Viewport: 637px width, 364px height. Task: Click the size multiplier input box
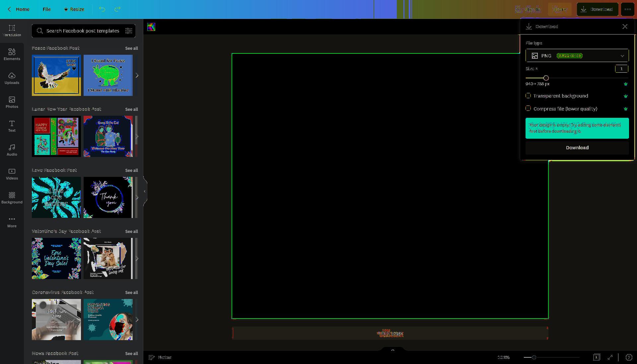click(x=621, y=69)
